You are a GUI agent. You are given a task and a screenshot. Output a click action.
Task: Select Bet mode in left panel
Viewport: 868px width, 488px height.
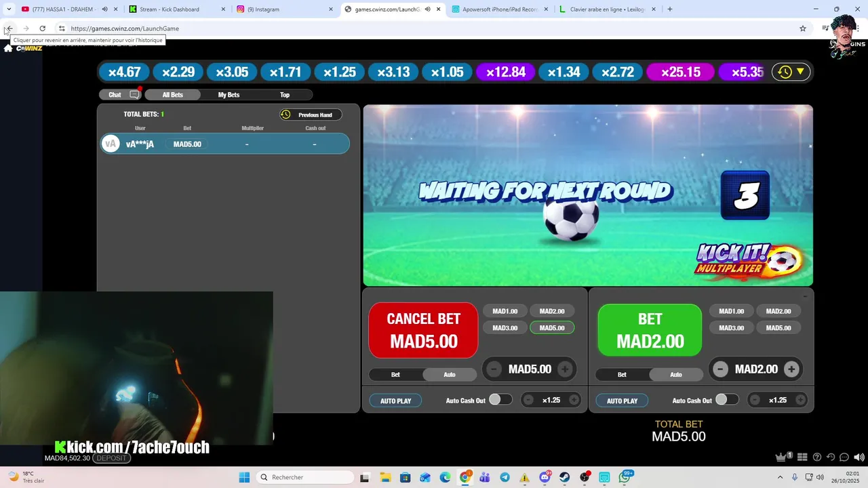[x=395, y=374]
